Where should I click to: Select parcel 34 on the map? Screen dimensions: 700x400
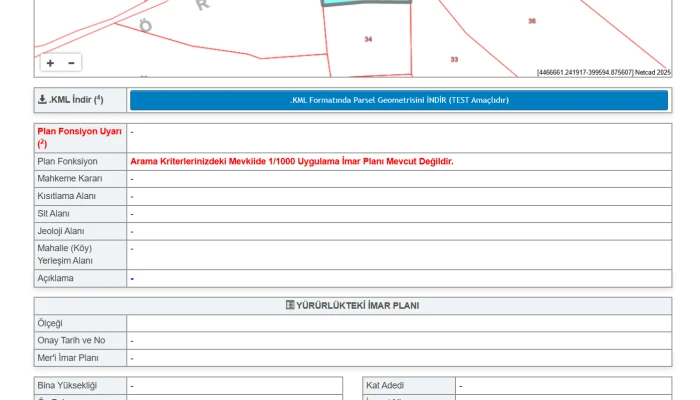(x=368, y=40)
